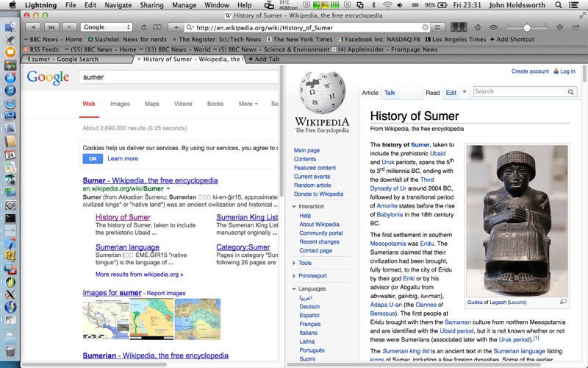The height and width of the screenshot is (368, 588).
Task: Expand the Google More search options
Action: click(x=248, y=104)
